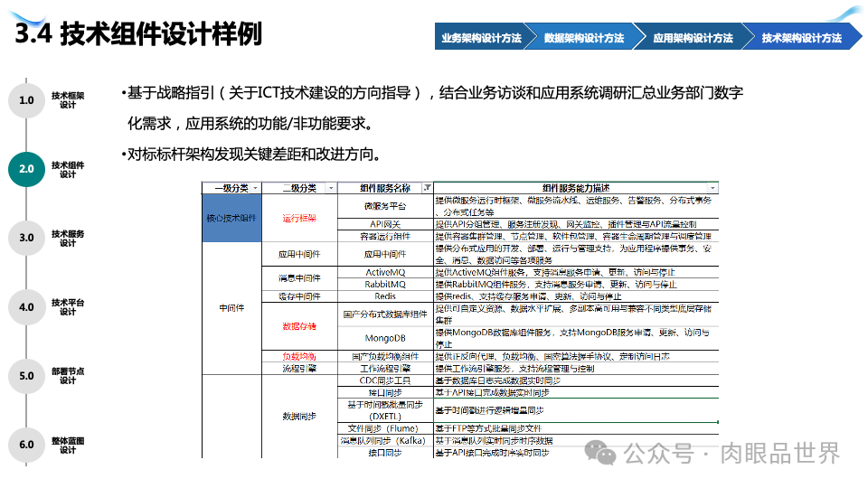Image resolution: width=868 pixels, height=488 pixels.
Task: Click the 流程引擎 second-level cell
Action: tap(299, 369)
